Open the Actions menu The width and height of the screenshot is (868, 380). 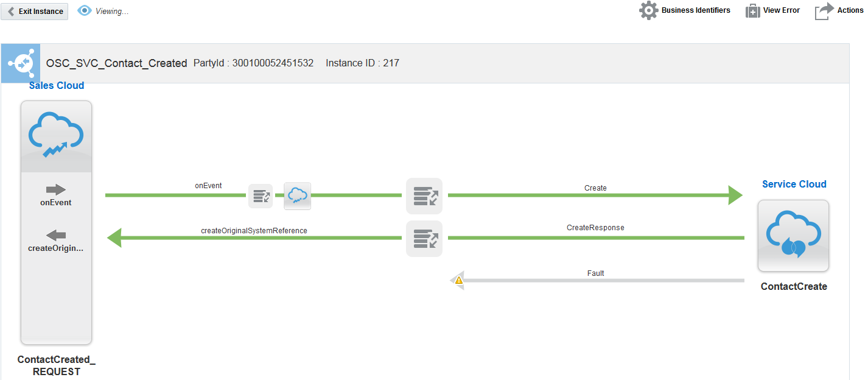pos(839,10)
